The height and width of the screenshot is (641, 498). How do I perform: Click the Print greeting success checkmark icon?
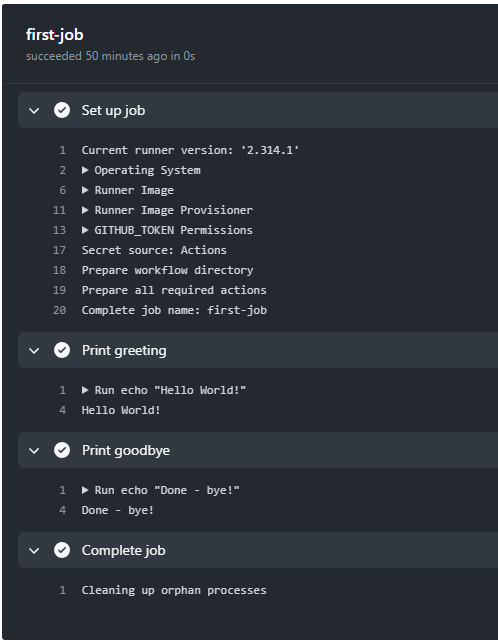point(62,350)
